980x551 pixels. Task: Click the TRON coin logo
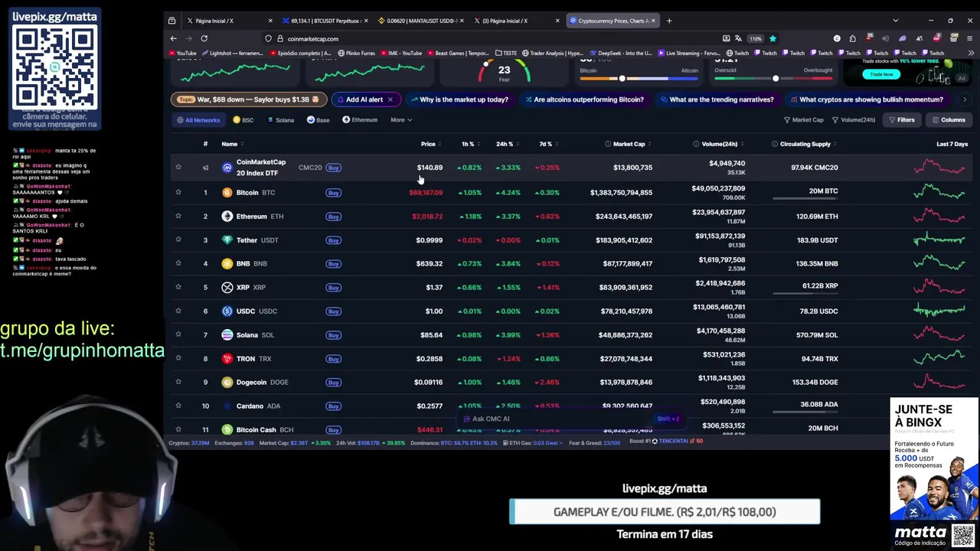(x=227, y=358)
